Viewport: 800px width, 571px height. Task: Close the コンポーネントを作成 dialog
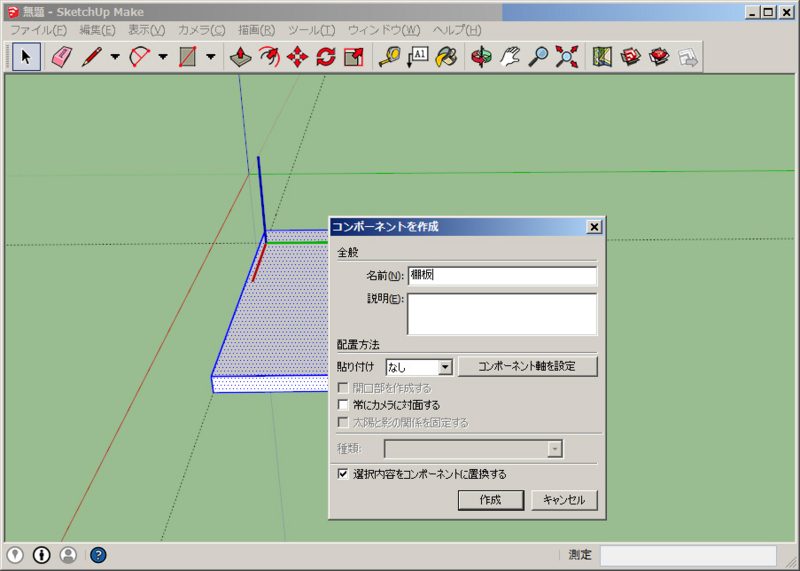[x=594, y=227]
